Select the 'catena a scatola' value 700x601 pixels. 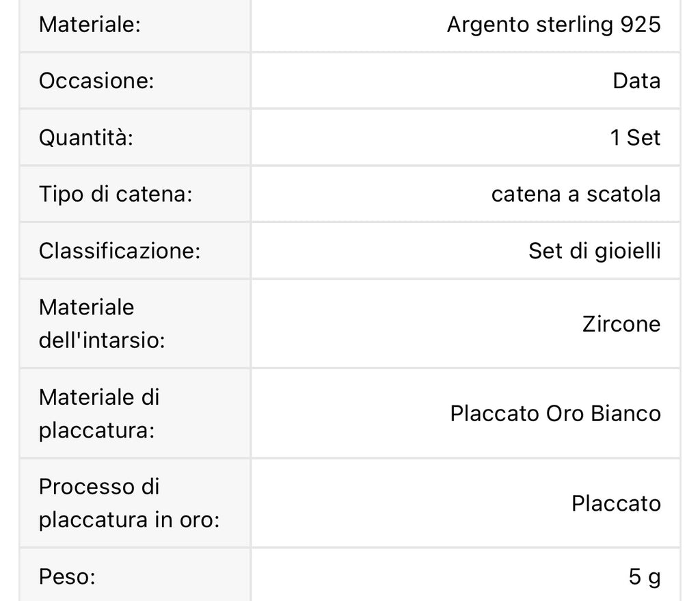[576, 194]
